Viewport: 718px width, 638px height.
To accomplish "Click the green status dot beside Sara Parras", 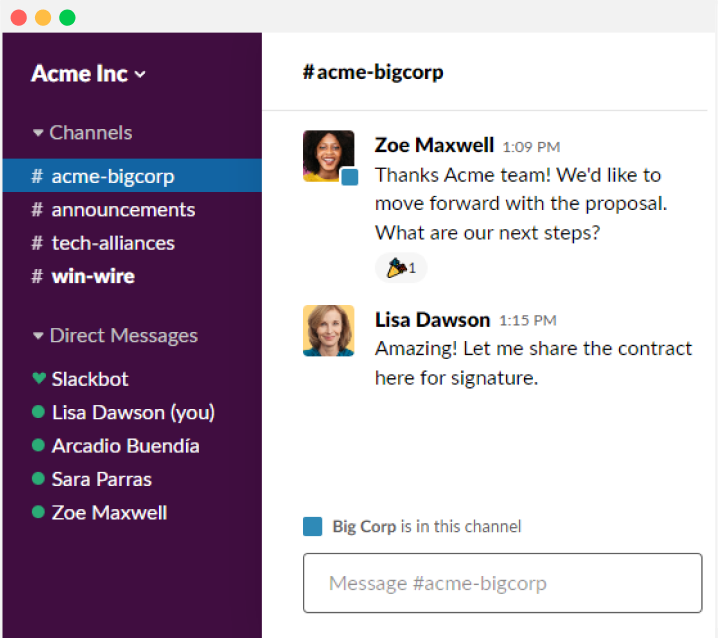I will 39,479.
